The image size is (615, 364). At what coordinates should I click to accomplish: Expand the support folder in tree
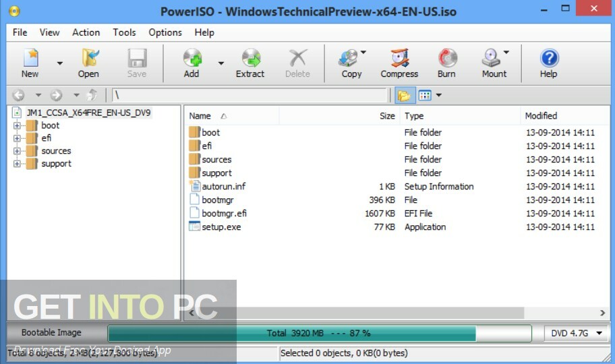pyautogui.click(x=17, y=164)
